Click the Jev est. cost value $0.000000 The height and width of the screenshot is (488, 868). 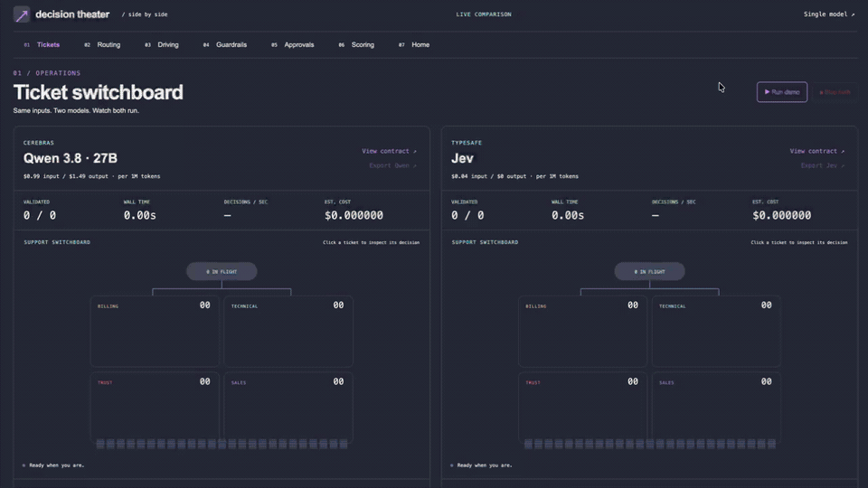point(781,215)
